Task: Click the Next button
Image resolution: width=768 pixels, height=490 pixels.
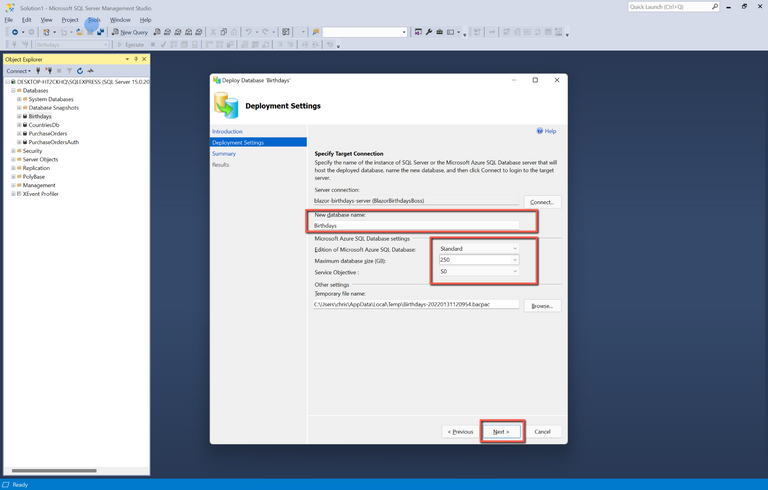Action: (502, 432)
